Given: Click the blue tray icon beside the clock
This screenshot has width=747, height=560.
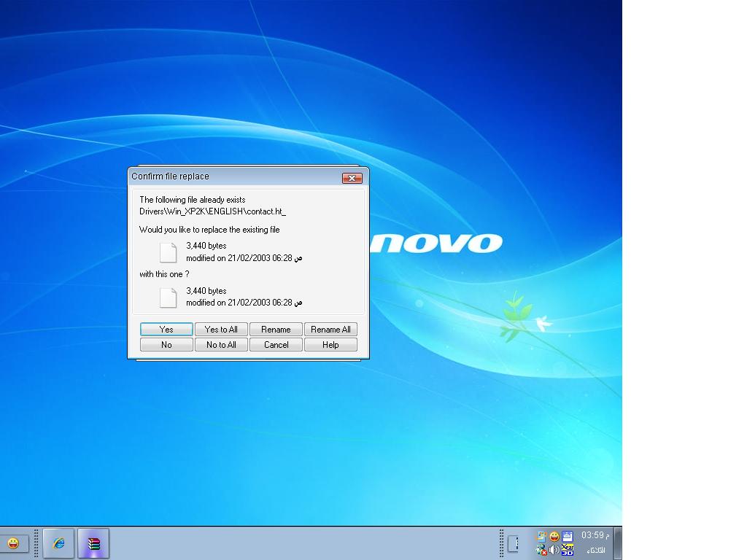Looking at the screenshot, I should [568, 536].
